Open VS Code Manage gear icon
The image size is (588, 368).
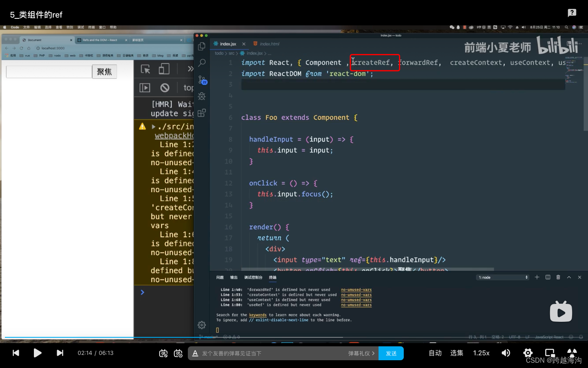(202, 325)
